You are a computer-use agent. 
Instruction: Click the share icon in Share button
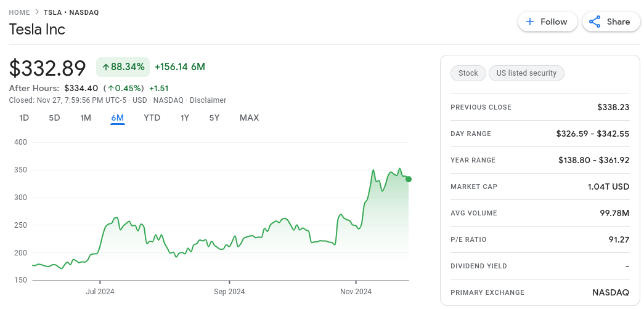pos(595,22)
